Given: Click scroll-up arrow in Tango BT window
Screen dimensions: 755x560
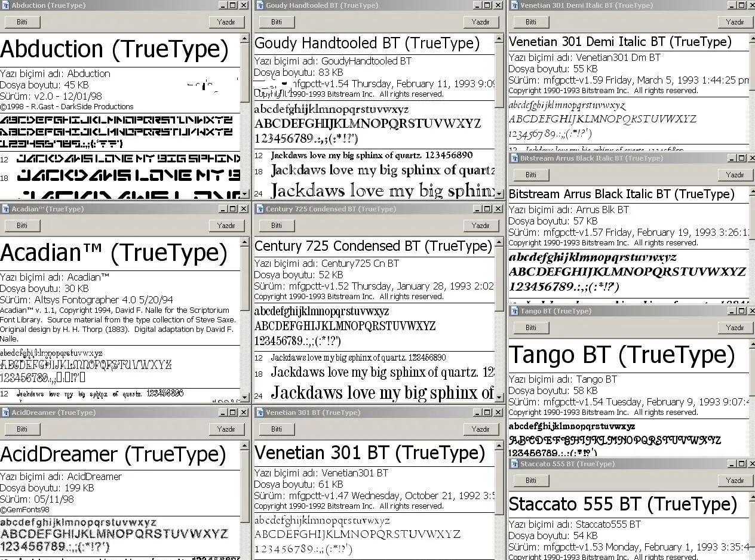Looking at the screenshot, I should (x=752, y=344).
